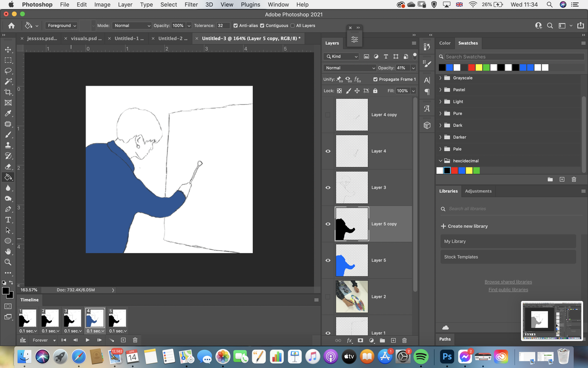
Task: Open the Filter menu
Action: [x=191, y=4]
